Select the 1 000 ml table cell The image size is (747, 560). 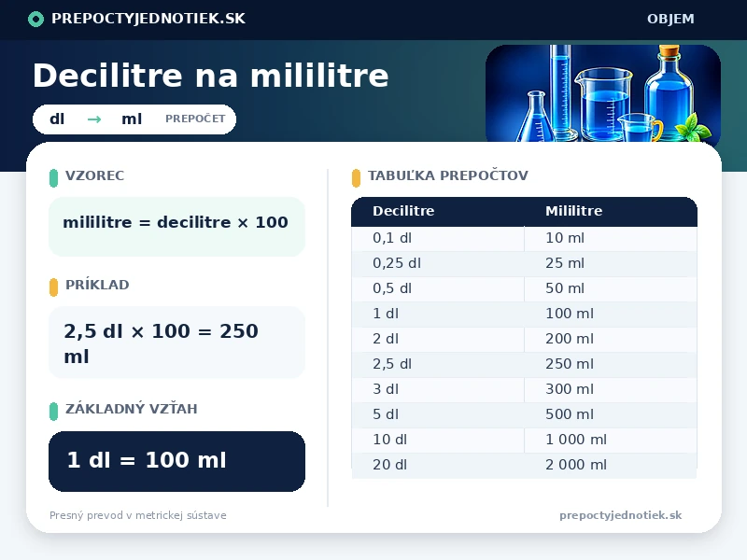click(611, 440)
